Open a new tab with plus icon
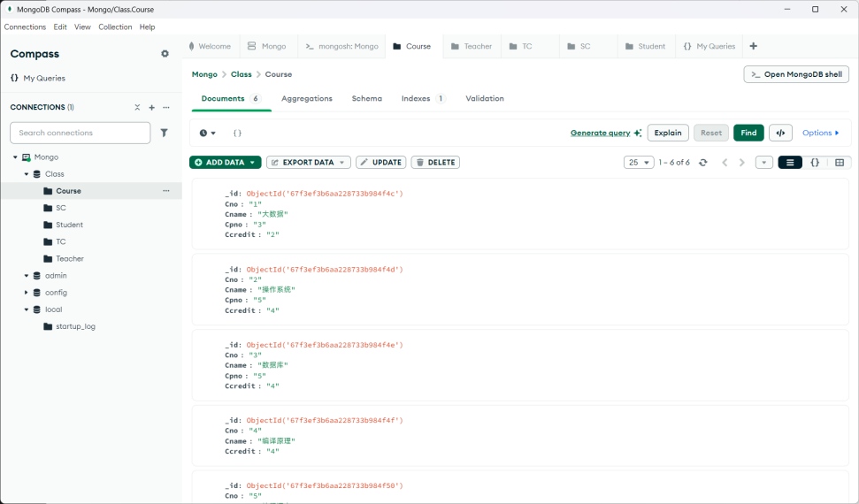859x504 pixels. click(753, 46)
